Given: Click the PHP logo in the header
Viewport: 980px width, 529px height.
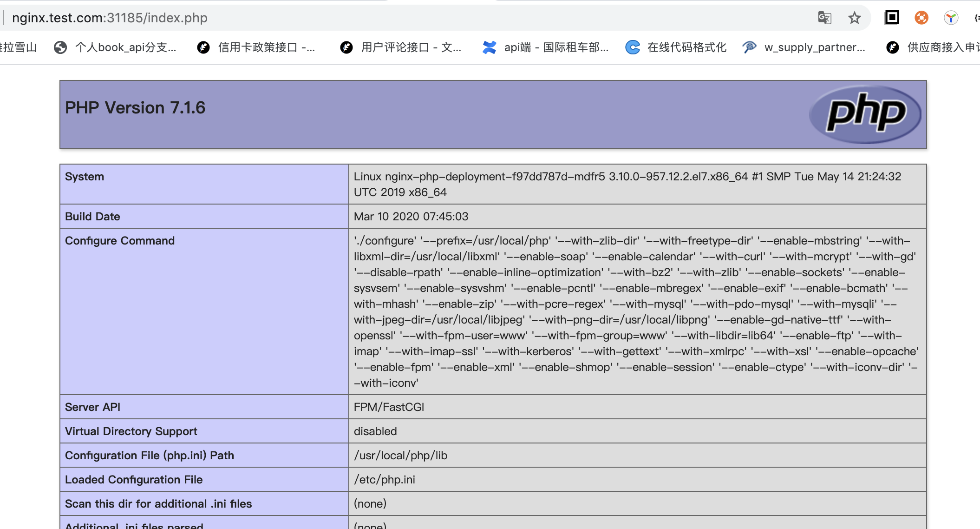Looking at the screenshot, I should pos(865,114).
